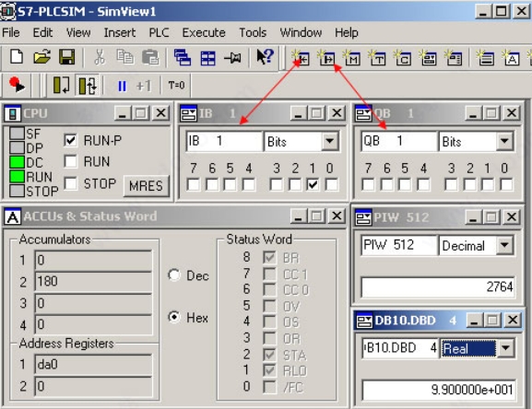Open the Execute menu
Viewport: 532px width, 409px height.
coord(204,32)
